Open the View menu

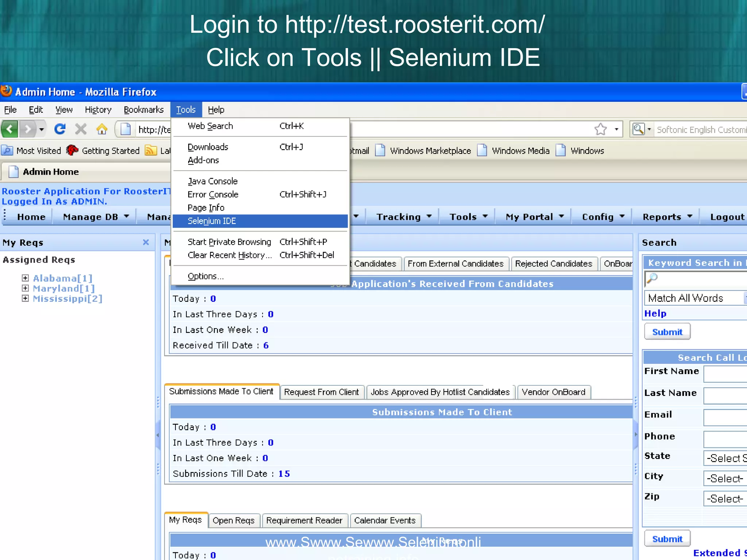tap(64, 110)
